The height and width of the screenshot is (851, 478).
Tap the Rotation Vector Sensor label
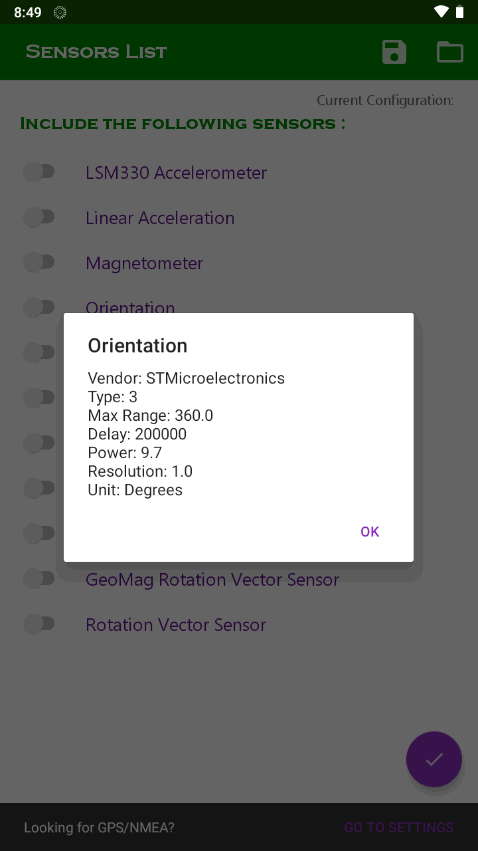tap(176, 625)
